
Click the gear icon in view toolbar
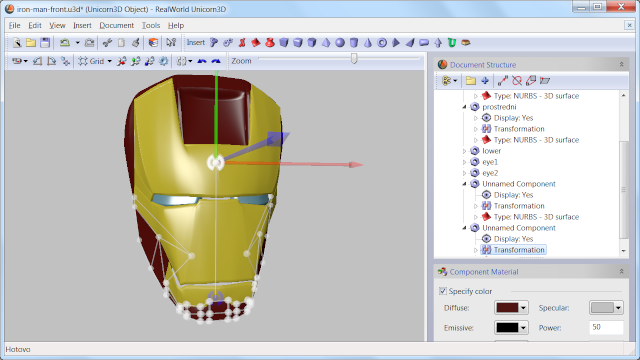pos(164,61)
